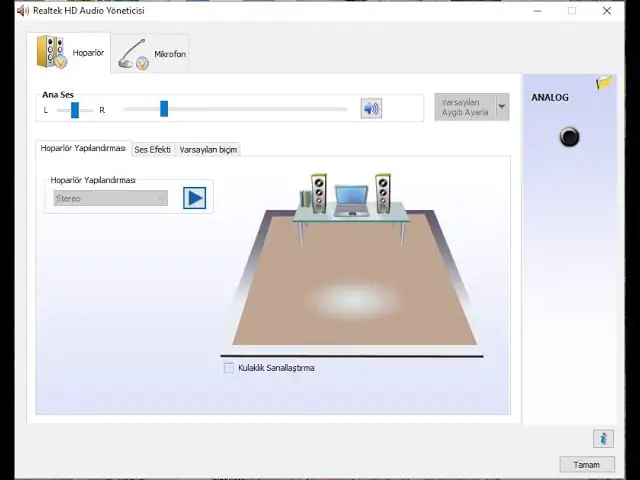640x480 pixels.
Task: Open the Hoparlör device tab
Action: [70, 53]
